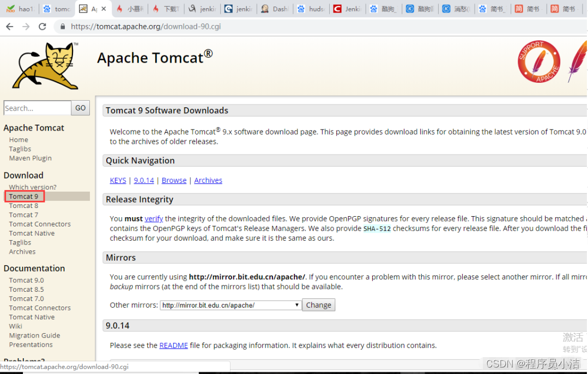588x374 pixels.
Task: Click Archives in Quick Navigation
Action: tap(208, 180)
